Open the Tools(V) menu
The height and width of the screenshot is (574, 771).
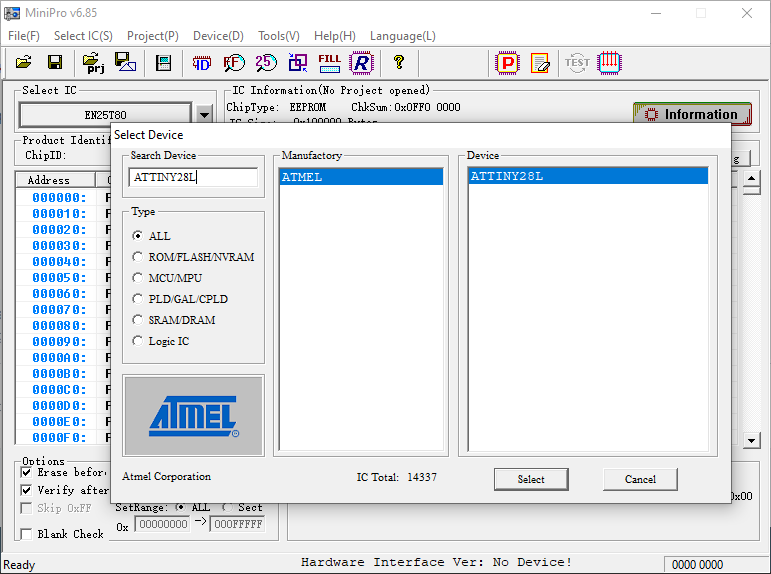coord(279,36)
